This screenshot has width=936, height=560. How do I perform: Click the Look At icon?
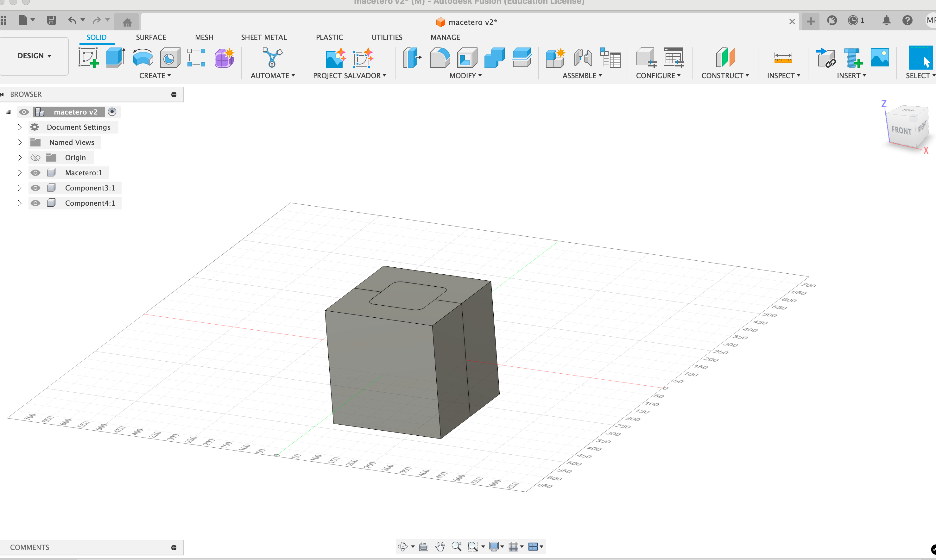[x=424, y=546]
